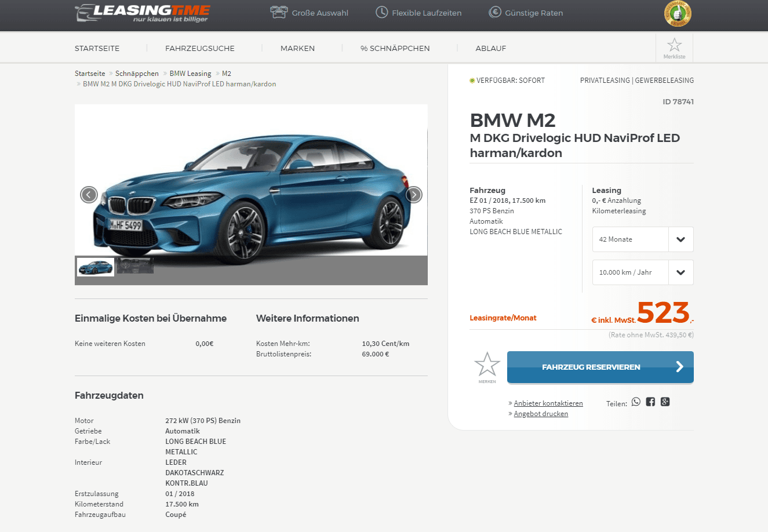Click M2 breadcrumb link

227,74
